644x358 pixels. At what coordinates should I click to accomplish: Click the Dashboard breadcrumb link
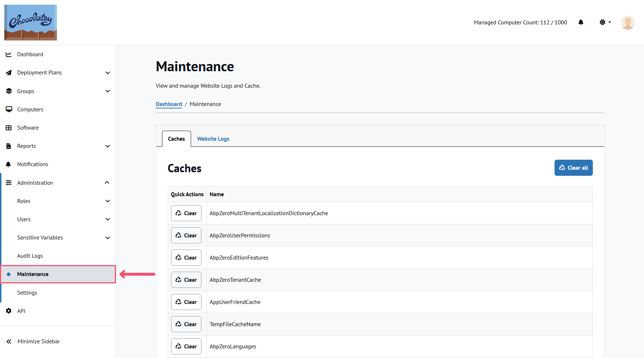pyautogui.click(x=169, y=104)
